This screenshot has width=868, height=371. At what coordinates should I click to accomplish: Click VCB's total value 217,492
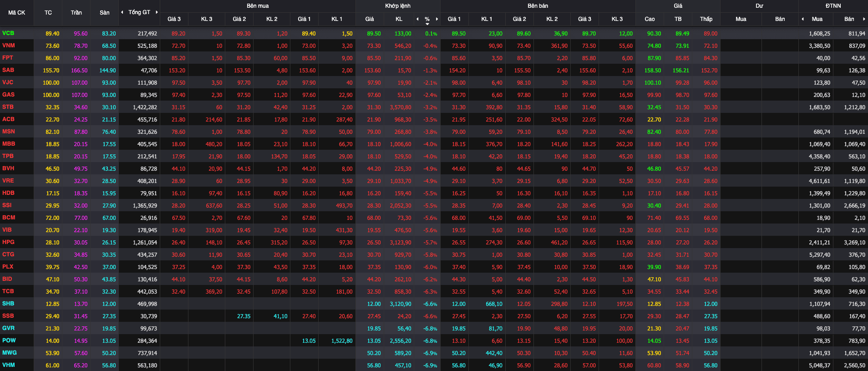pyautogui.click(x=147, y=34)
